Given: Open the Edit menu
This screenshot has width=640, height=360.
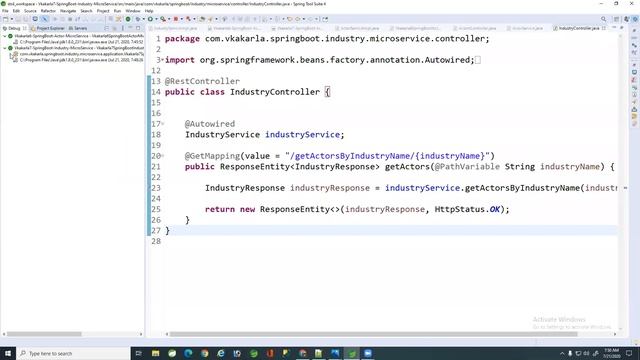Looking at the screenshot, I should coord(16,11).
